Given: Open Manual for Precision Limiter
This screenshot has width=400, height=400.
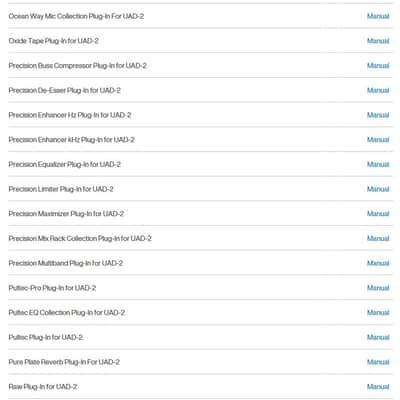Looking at the screenshot, I should (x=378, y=189).
